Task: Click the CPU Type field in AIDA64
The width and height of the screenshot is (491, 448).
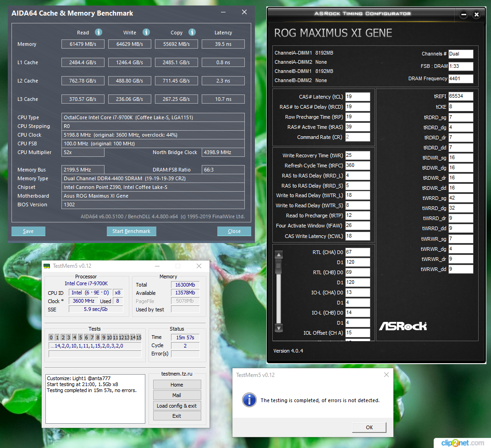Action: [x=153, y=117]
